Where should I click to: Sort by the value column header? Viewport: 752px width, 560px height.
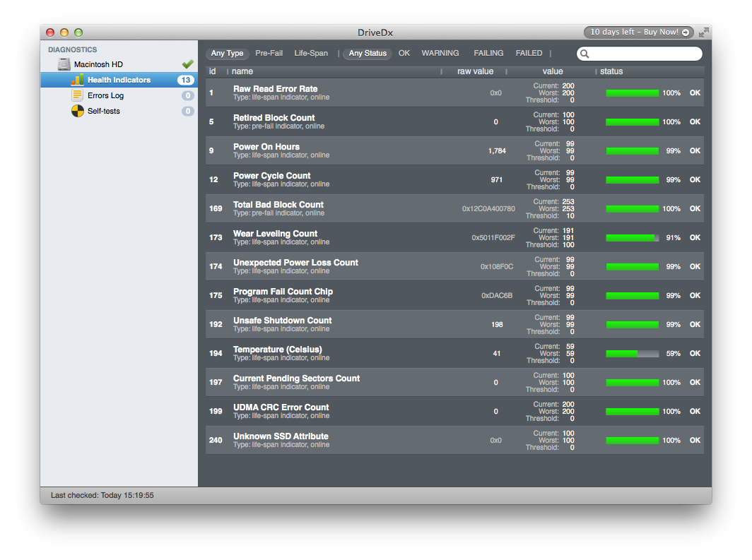coord(553,71)
